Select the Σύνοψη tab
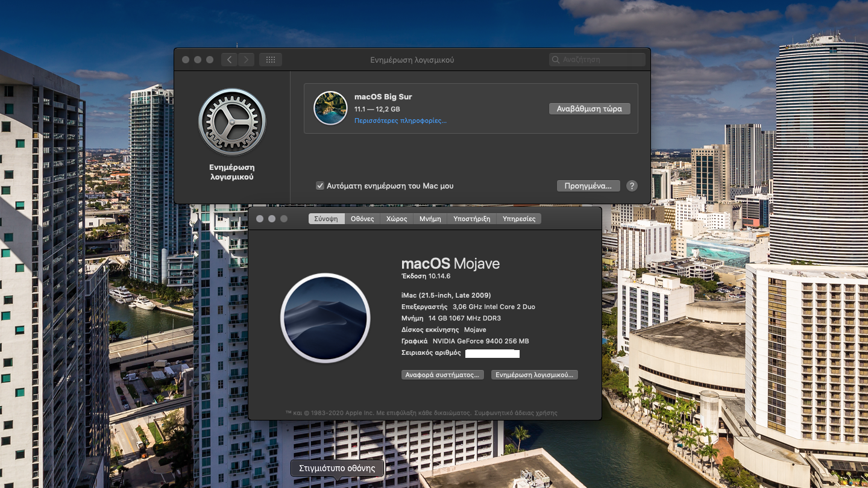 (326, 219)
